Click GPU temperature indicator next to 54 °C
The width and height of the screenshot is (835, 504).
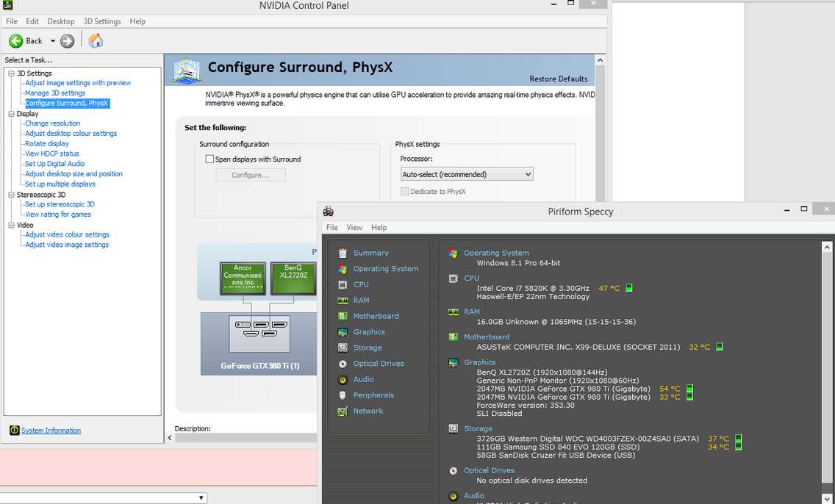point(689,389)
